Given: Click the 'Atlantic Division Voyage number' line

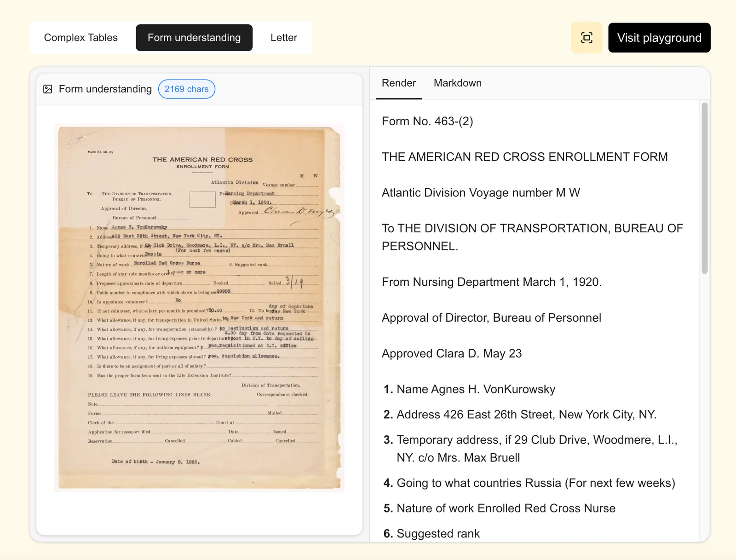Looking at the screenshot, I should (x=481, y=193).
